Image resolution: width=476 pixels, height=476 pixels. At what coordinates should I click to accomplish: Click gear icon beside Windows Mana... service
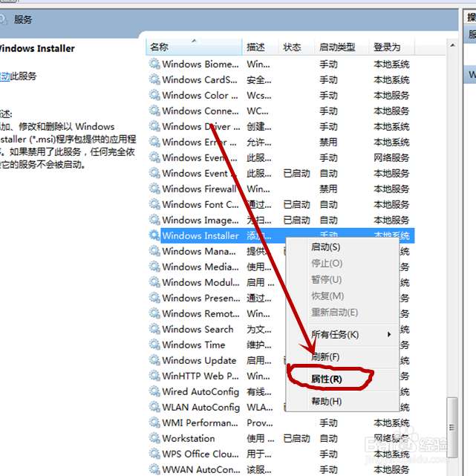154,251
